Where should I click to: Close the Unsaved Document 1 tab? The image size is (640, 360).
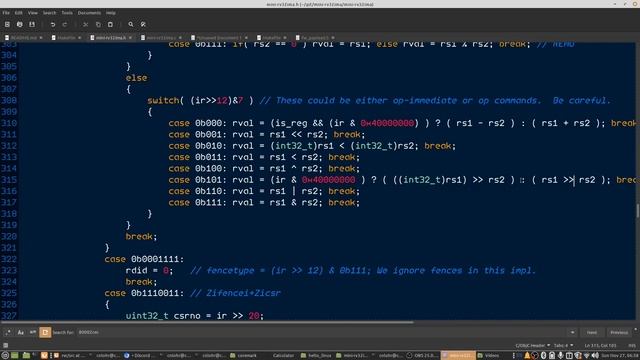tap(246, 38)
